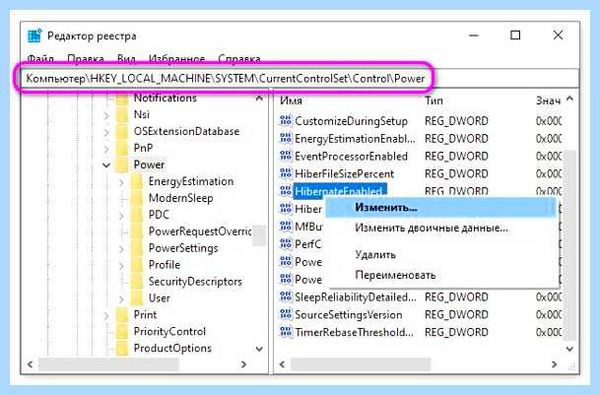Click the EventProcessorEnabled DWORD icon

tap(285, 156)
